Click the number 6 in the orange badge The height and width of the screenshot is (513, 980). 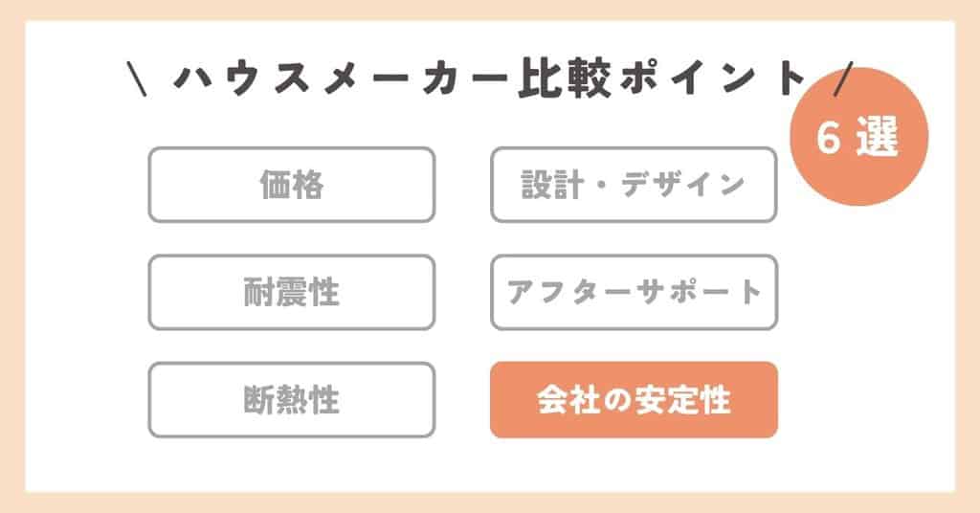point(829,141)
